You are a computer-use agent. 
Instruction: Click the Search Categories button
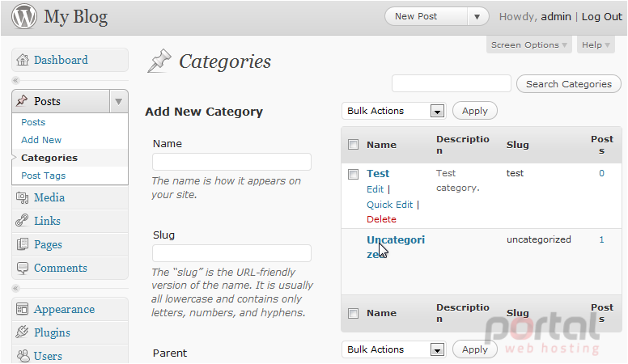coord(569,84)
